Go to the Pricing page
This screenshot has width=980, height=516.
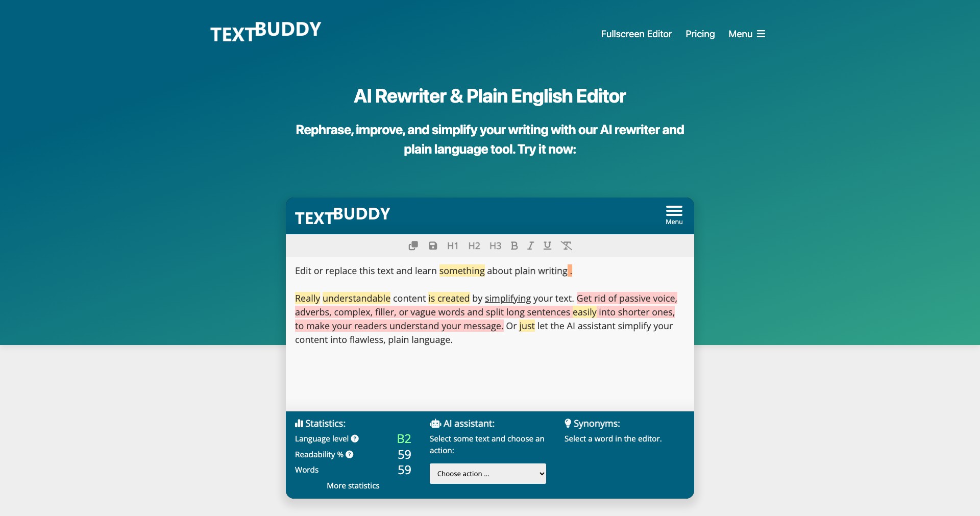(700, 34)
